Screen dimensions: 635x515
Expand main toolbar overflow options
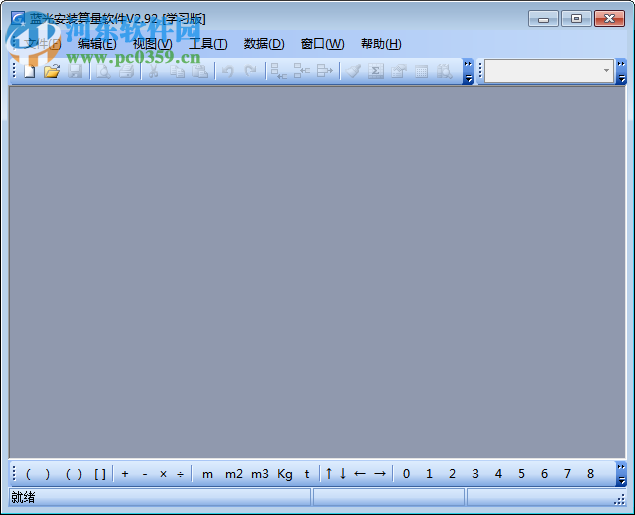(x=468, y=72)
